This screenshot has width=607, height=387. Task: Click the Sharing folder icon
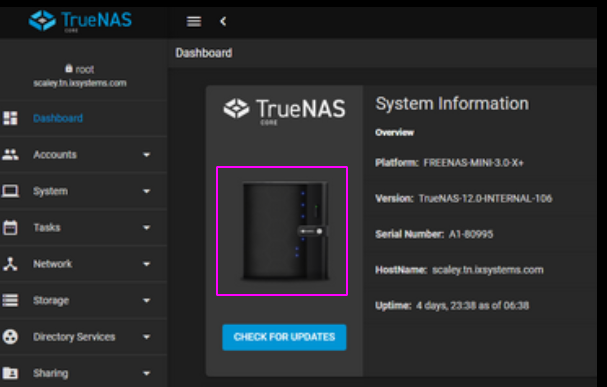click(x=10, y=373)
